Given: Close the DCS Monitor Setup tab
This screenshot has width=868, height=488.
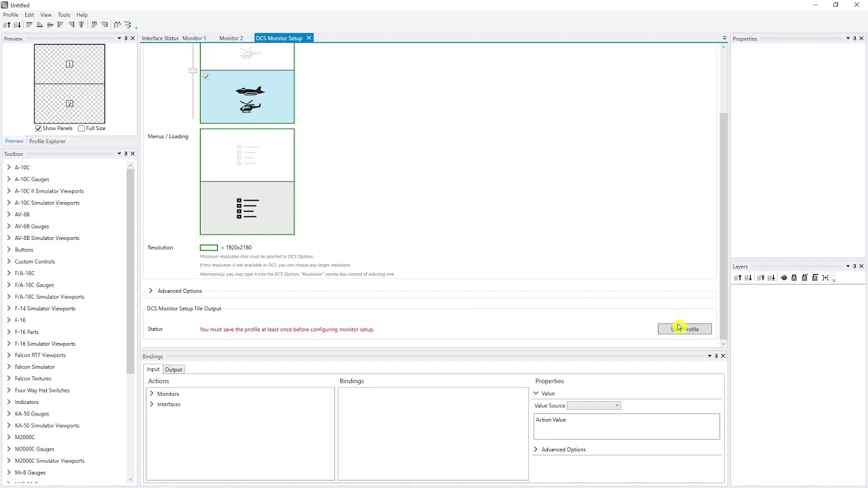Looking at the screenshot, I should click(309, 38).
